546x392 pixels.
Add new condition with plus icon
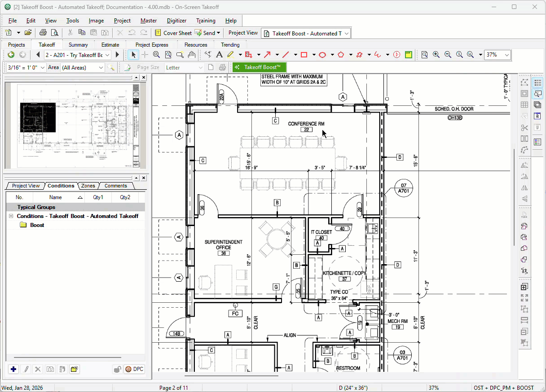coord(13,369)
